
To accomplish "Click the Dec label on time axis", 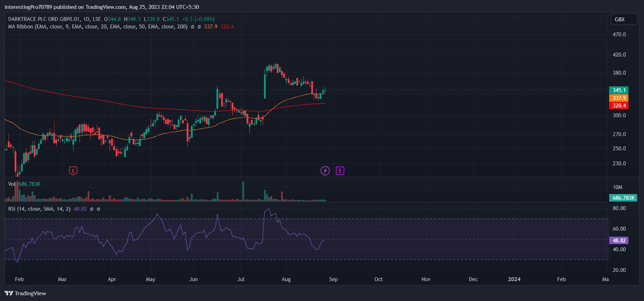I will point(473,279).
